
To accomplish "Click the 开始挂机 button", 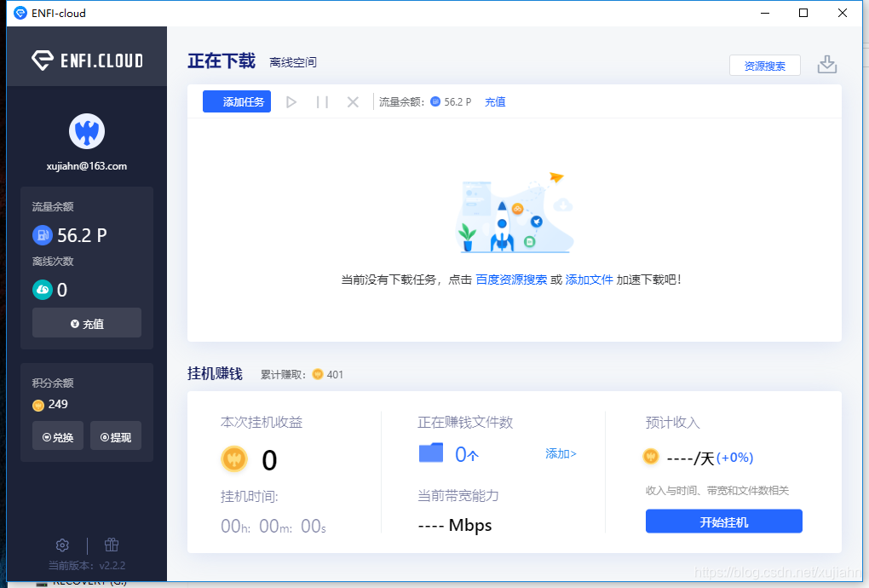I will click(x=724, y=522).
